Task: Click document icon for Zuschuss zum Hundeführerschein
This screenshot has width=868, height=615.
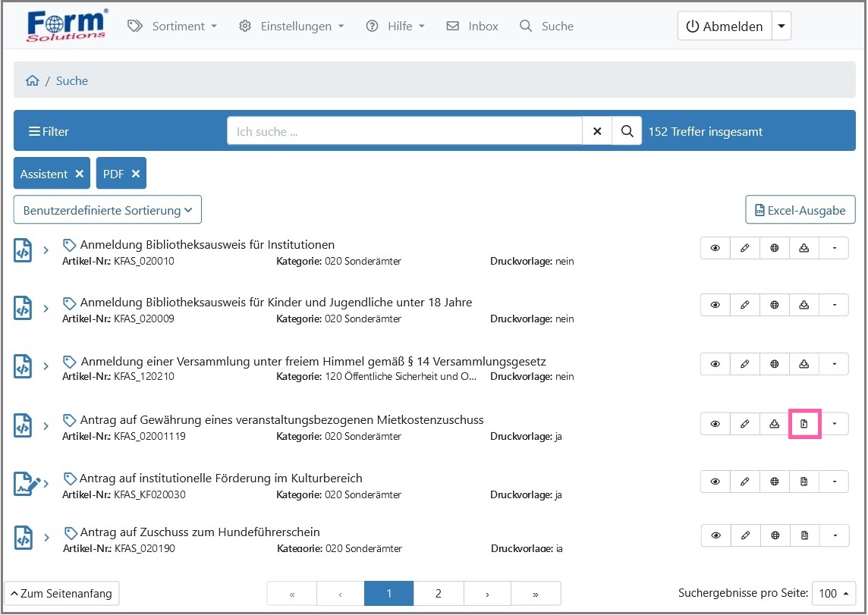Action: 804,535
